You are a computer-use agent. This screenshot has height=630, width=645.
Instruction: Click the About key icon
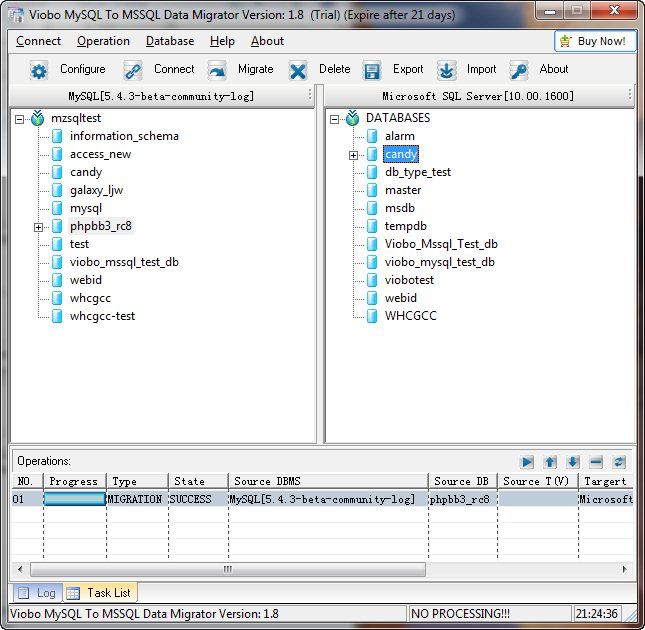click(x=518, y=71)
